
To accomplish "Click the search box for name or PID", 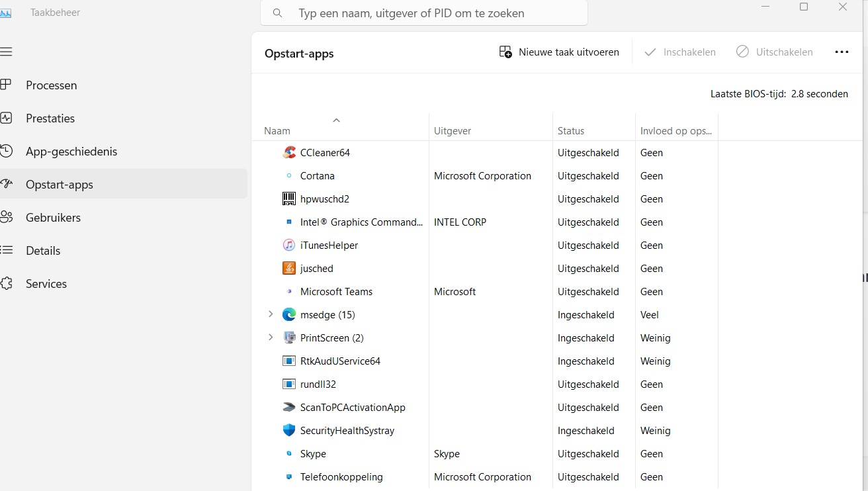I will point(423,13).
